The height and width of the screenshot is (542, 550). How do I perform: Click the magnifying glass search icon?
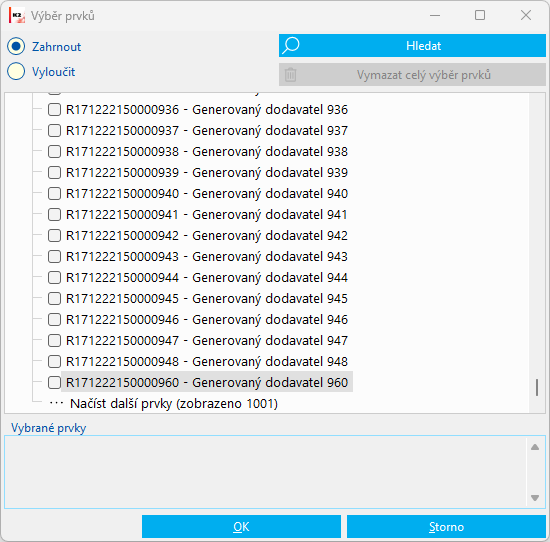pyautogui.click(x=291, y=46)
